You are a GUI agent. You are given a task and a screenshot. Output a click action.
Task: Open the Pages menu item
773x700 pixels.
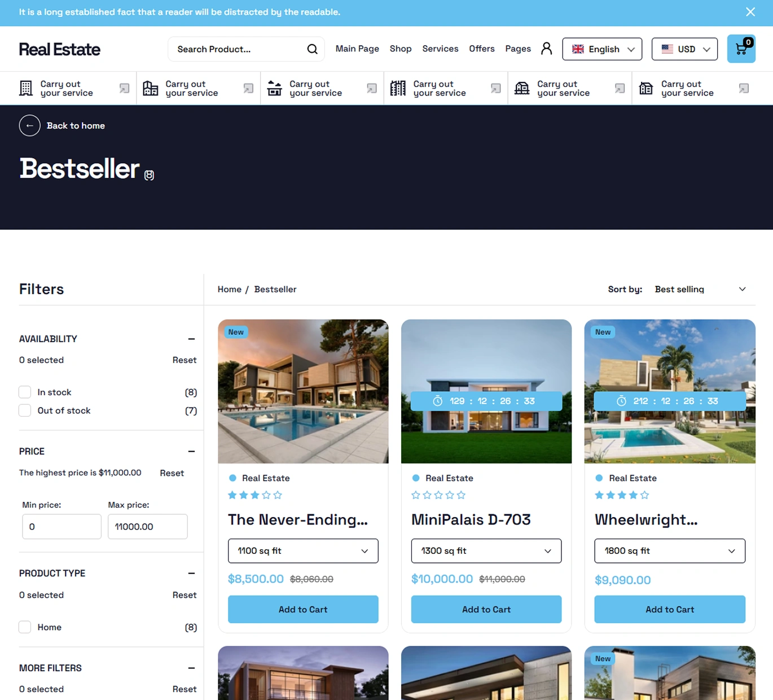click(x=518, y=49)
